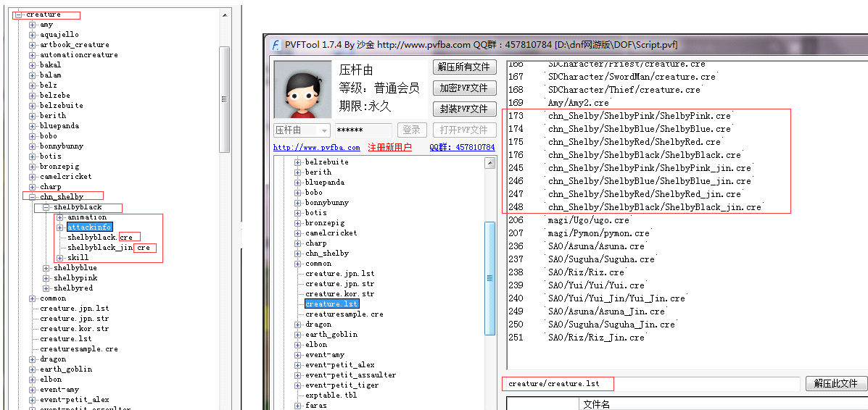
Task: Click the 解压所有文件 button
Action: tap(464, 67)
